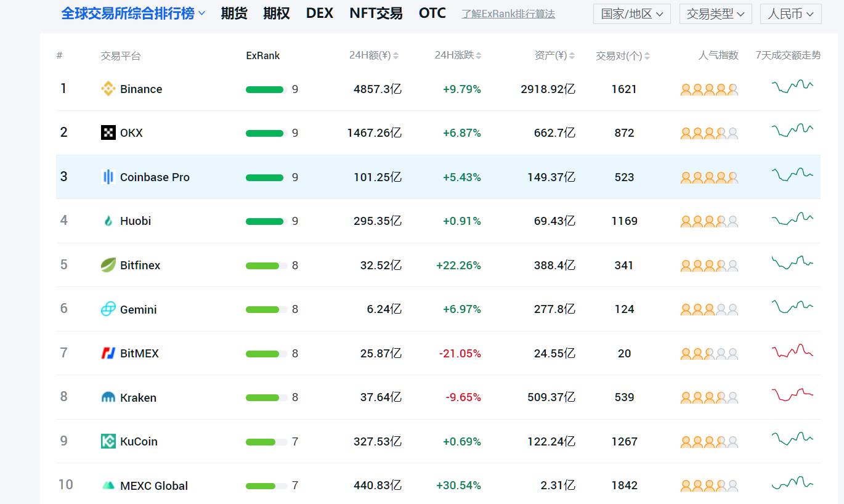Sort by 24H额 column arrows
The image size is (844, 504).
click(x=396, y=55)
